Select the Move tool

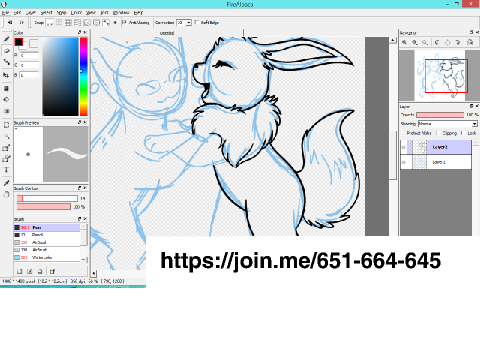click(6, 75)
